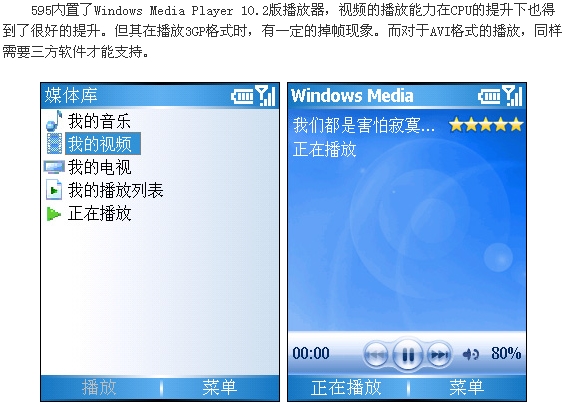Open the 我的电视 monitor icon
Viewport: 565px width, 407px height.
pyautogui.click(x=54, y=167)
